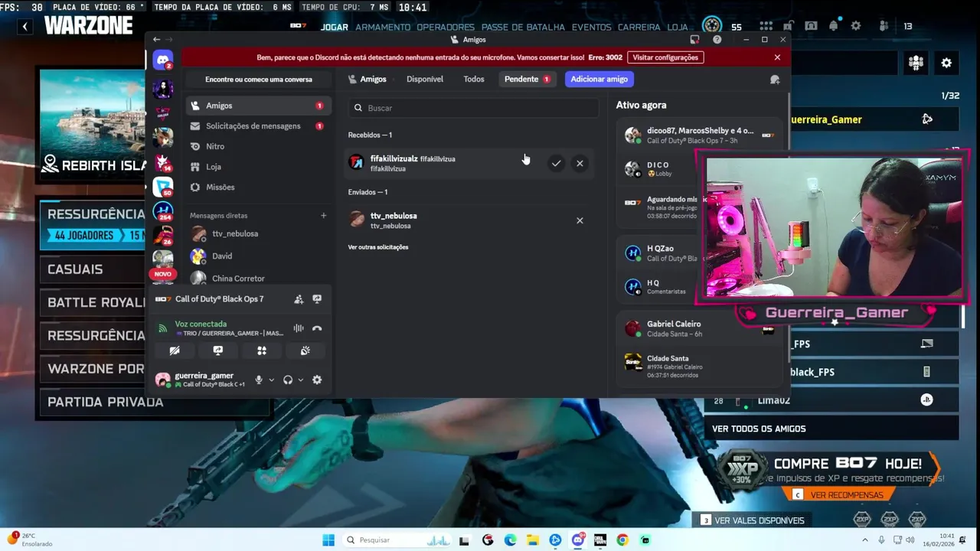Open Warzone CARREIRA tab
The width and height of the screenshot is (980, 551).
[639, 27]
